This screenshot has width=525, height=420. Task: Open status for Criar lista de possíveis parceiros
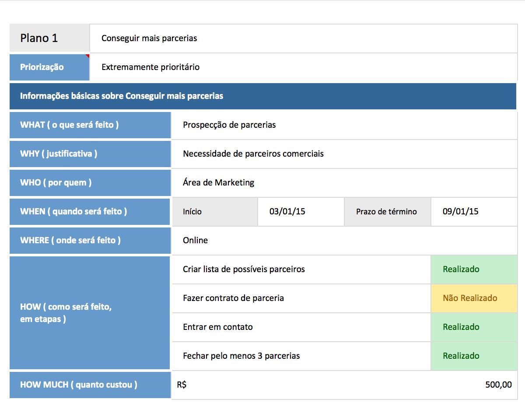click(474, 269)
